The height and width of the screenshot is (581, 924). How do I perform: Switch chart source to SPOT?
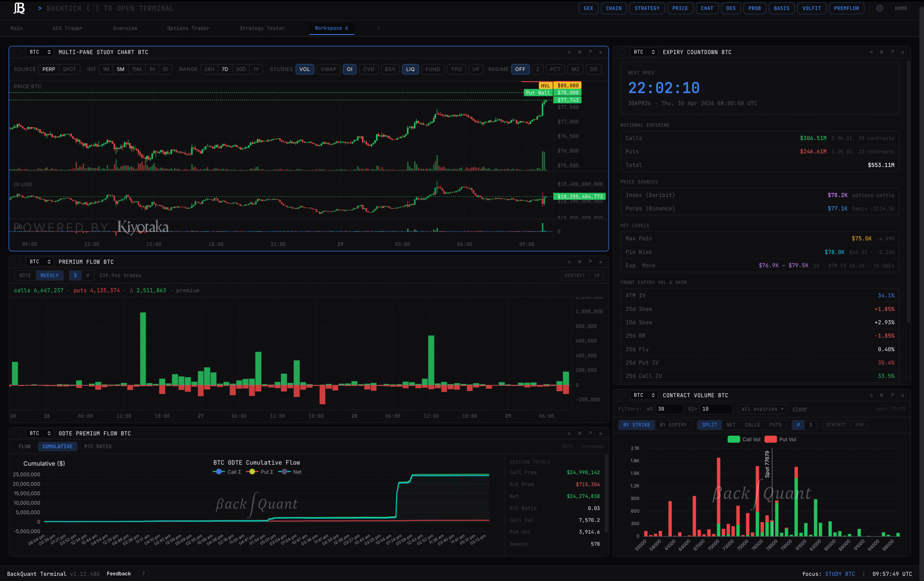click(x=70, y=70)
